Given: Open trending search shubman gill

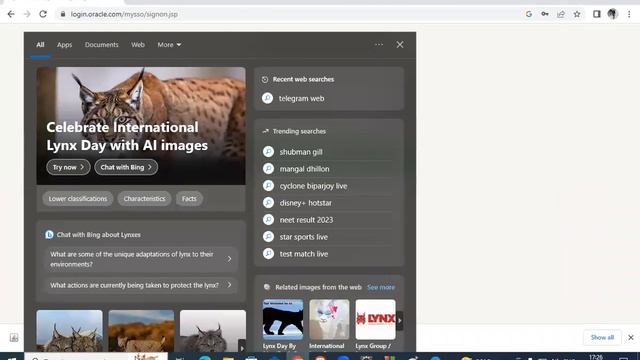Looking at the screenshot, I should pos(301,152).
